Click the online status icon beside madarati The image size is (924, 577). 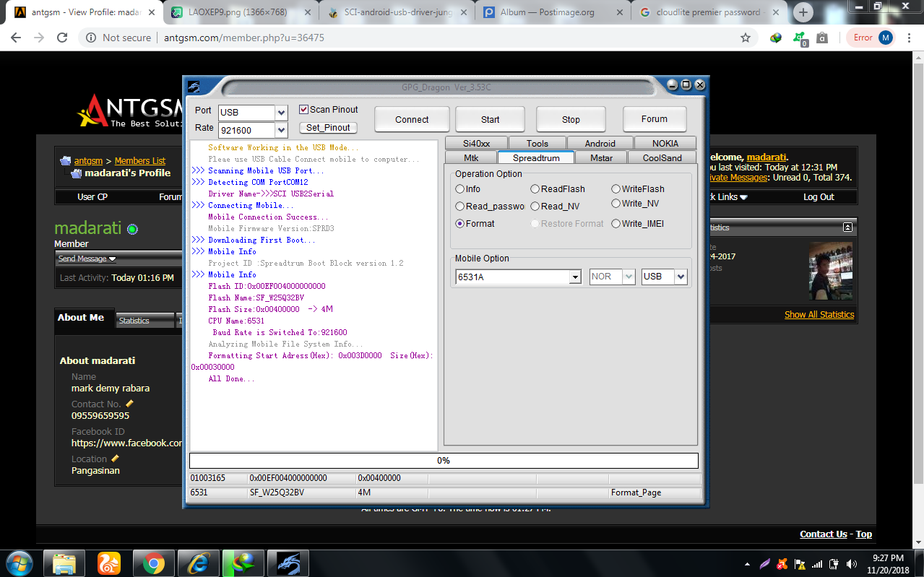tap(132, 230)
